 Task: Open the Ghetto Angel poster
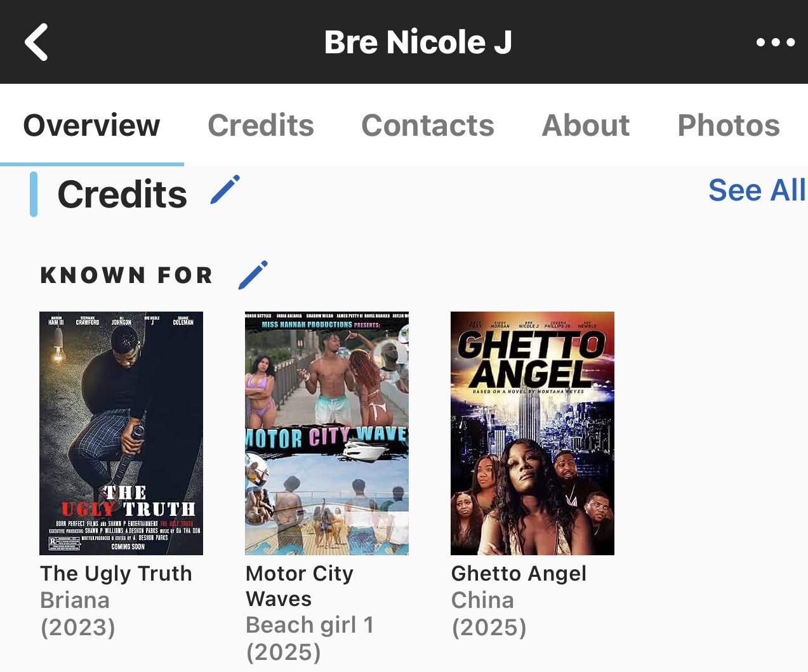point(533,433)
